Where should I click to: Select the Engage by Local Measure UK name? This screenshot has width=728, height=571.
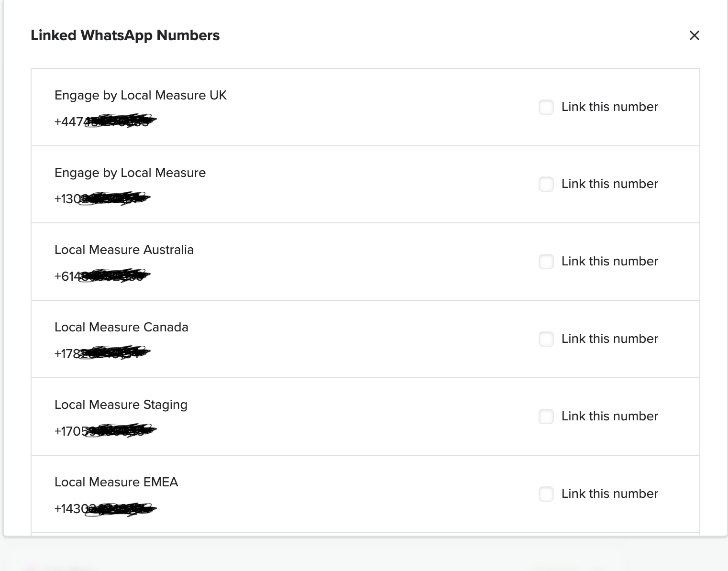pos(140,95)
